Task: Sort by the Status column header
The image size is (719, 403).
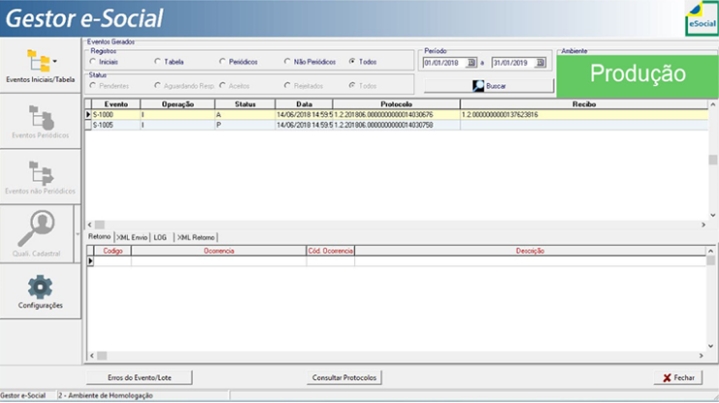Action: 245,104
